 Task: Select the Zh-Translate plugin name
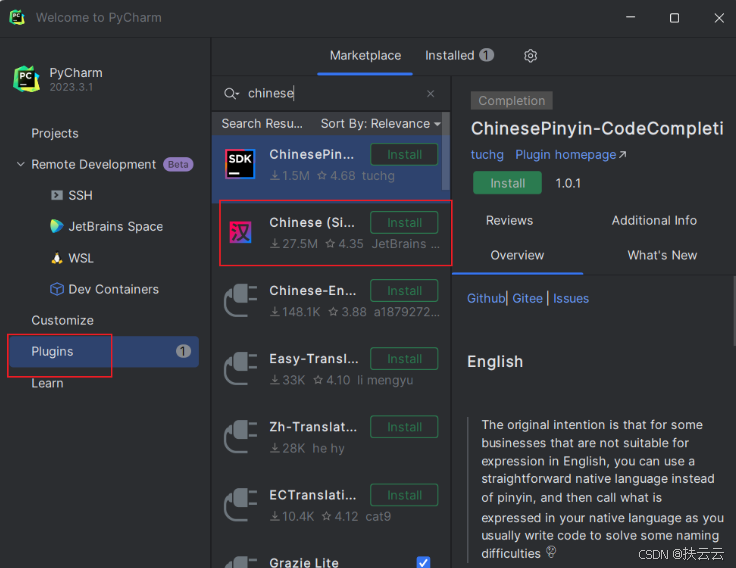[x=313, y=427]
